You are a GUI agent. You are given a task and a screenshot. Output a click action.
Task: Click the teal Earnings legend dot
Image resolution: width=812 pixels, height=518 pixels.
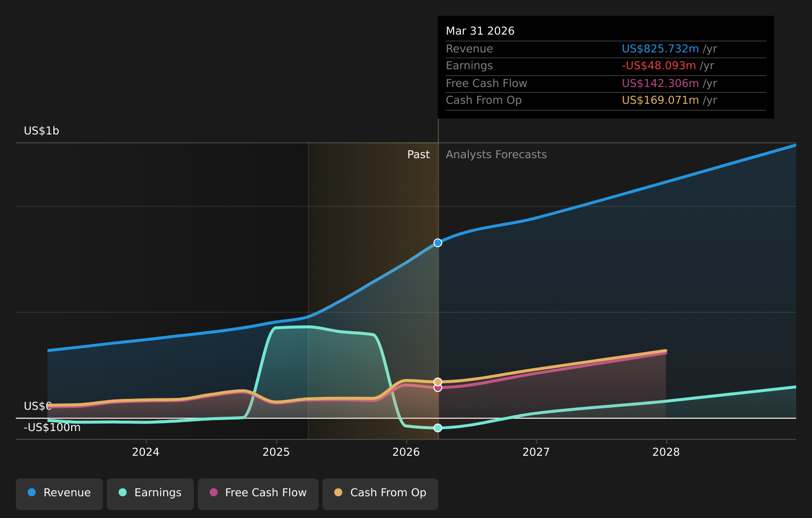coord(123,492)
